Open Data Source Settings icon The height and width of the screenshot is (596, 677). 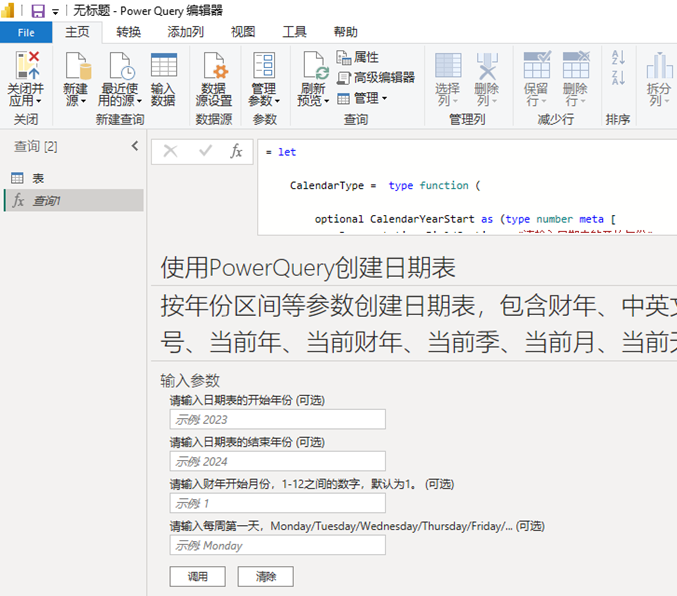(x=215, y=65)
